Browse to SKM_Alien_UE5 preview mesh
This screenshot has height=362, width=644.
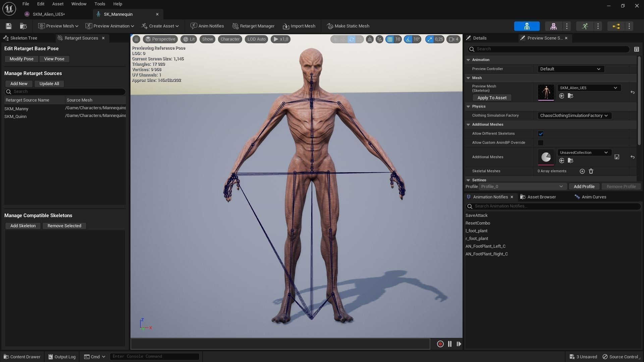(570, 96)
